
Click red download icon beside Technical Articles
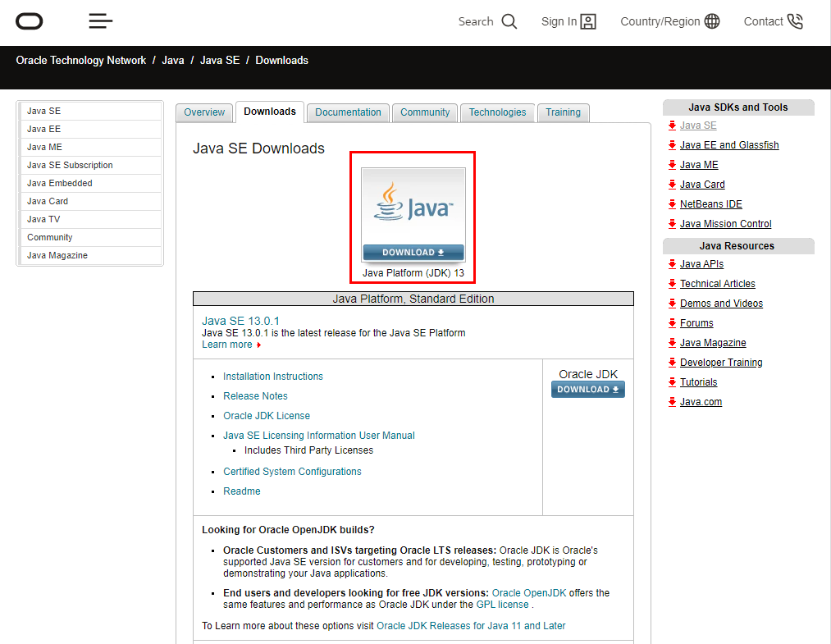(672, 284)
